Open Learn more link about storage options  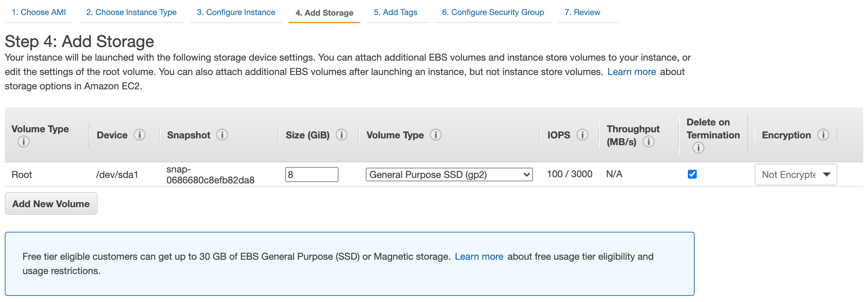pyautogui.click(x=632, y=72)
